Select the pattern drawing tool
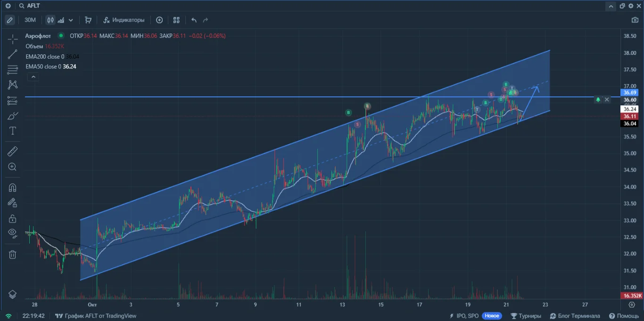Image resolution: width=644 pixels, height=321 pixels. (x=13, y=85)
